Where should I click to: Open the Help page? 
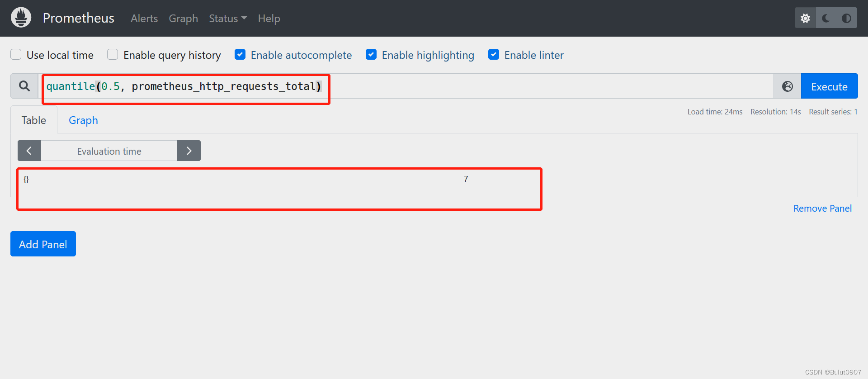(x=269, y=19)
